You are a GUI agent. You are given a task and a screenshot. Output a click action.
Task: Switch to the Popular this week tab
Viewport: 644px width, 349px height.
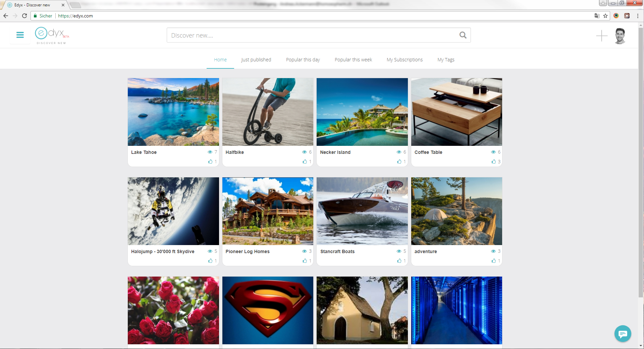353,59
